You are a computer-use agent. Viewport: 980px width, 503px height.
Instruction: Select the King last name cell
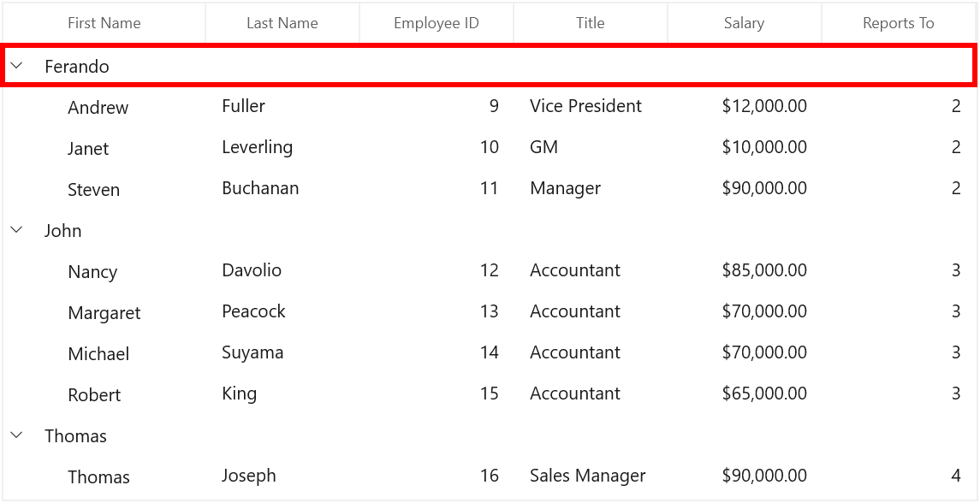240,394
